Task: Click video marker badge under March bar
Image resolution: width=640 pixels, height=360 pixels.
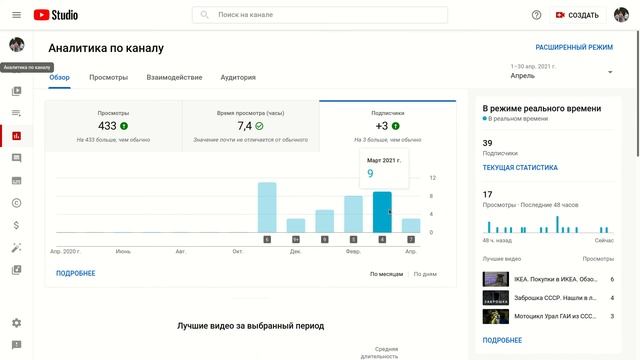Action: tap(382, 240)
